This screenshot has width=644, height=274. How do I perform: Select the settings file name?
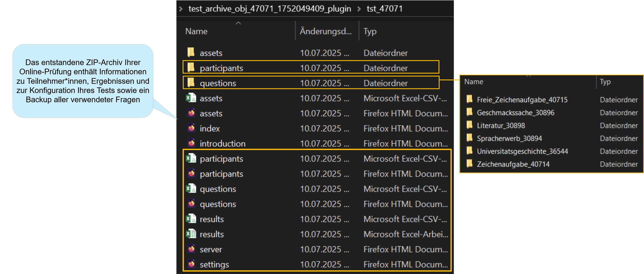(214, 265)
